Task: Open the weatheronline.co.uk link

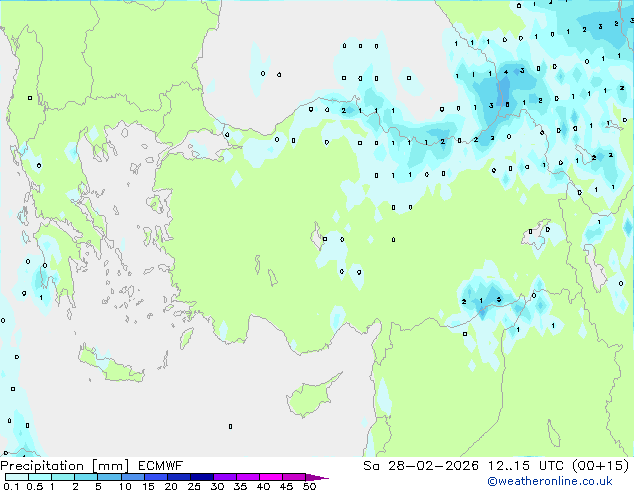Action: tap(550, 481)
